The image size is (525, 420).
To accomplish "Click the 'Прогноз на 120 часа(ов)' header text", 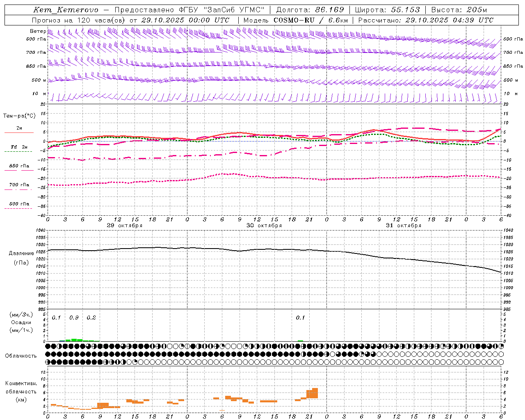I will pyautogui.click(x=79, y=20).
